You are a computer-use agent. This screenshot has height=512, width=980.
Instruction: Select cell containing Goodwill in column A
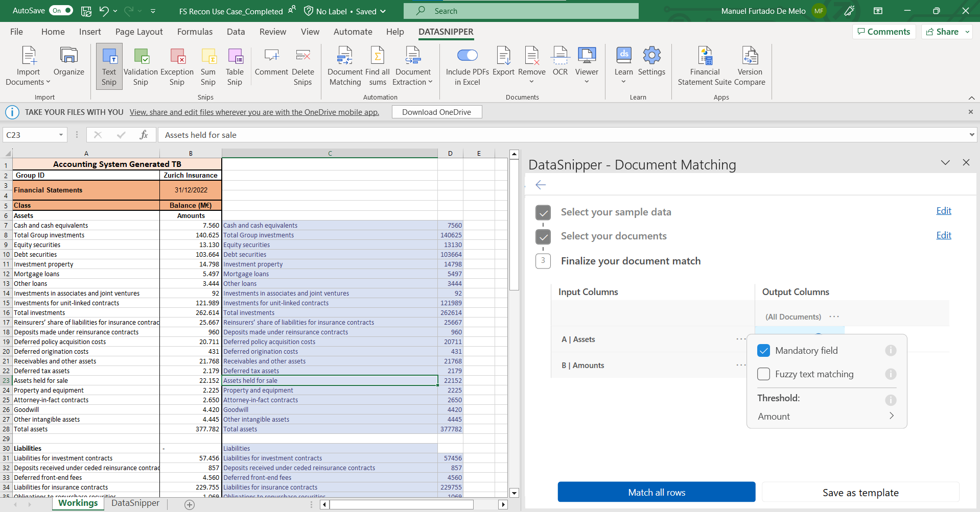click(86, 409)
